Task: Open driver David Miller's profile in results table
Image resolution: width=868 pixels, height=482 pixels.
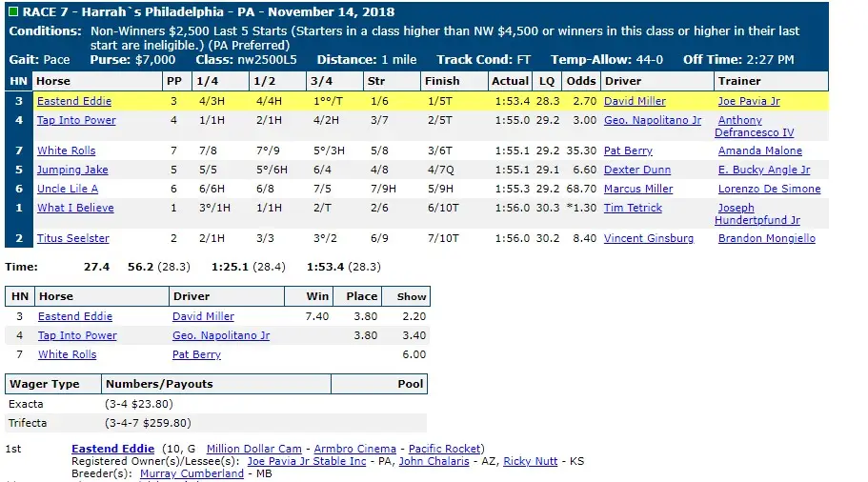Action: tap(635, 101)
